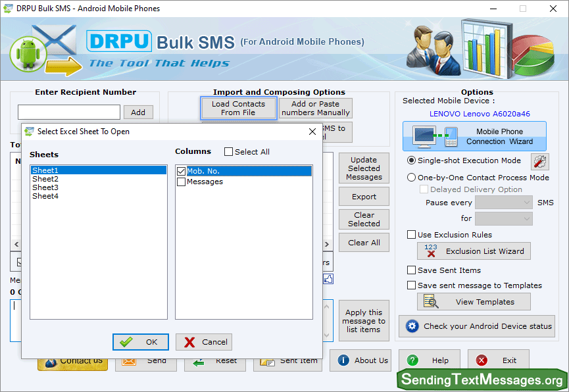Screen dimensions: 569x392
Task: Click the DRPU logo in the banner
Action: pyautogui.click(x=119, y=41)
